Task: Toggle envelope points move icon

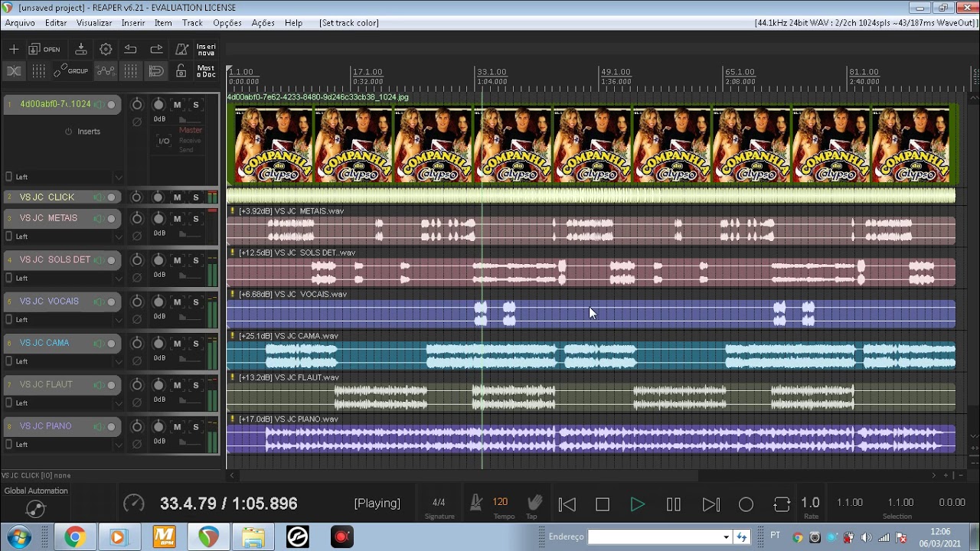Action: [106, 71]
